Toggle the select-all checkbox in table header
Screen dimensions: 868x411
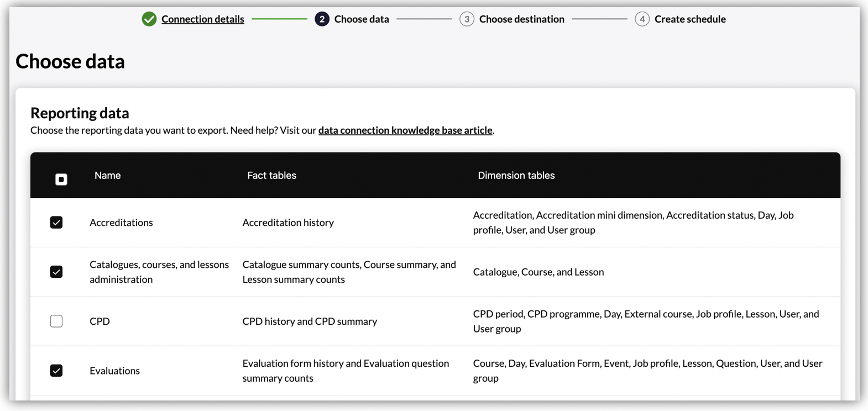[x=61, y=179]
